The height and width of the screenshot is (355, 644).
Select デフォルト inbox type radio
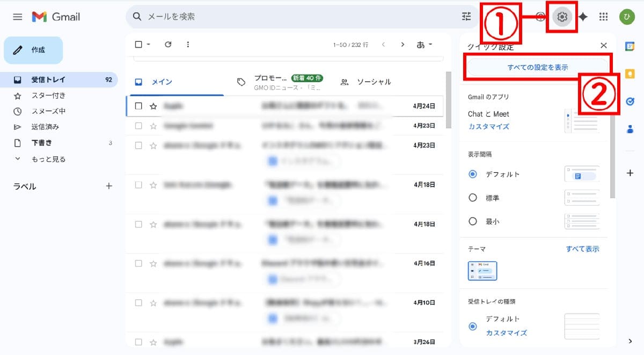tap(473, 326)
